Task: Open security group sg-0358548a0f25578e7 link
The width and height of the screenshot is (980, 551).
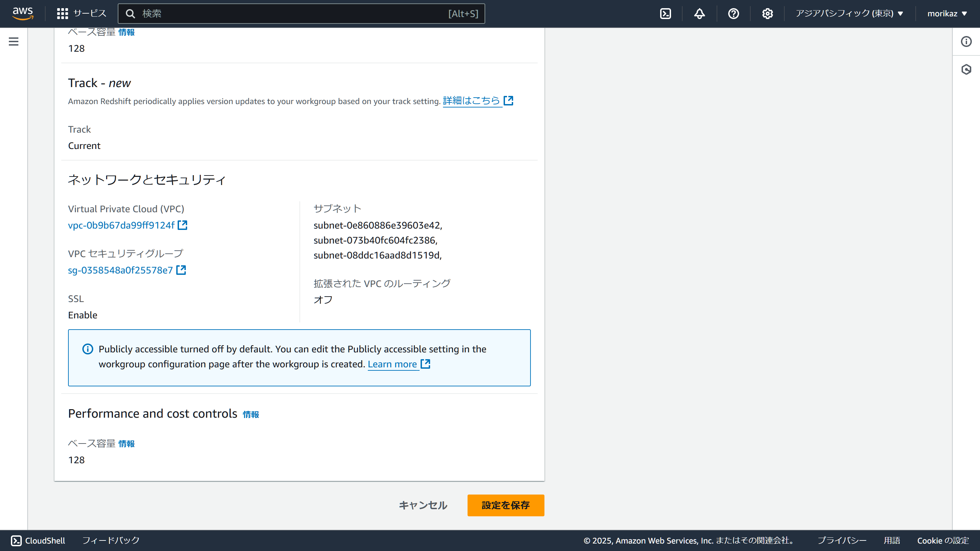Action: 120,270
